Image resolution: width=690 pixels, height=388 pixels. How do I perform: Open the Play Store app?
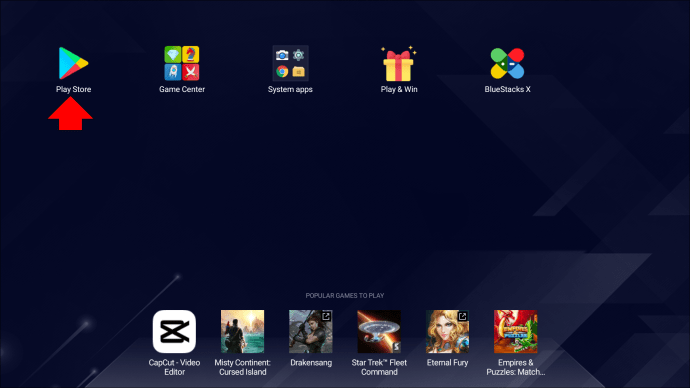[x=73, y=63]
